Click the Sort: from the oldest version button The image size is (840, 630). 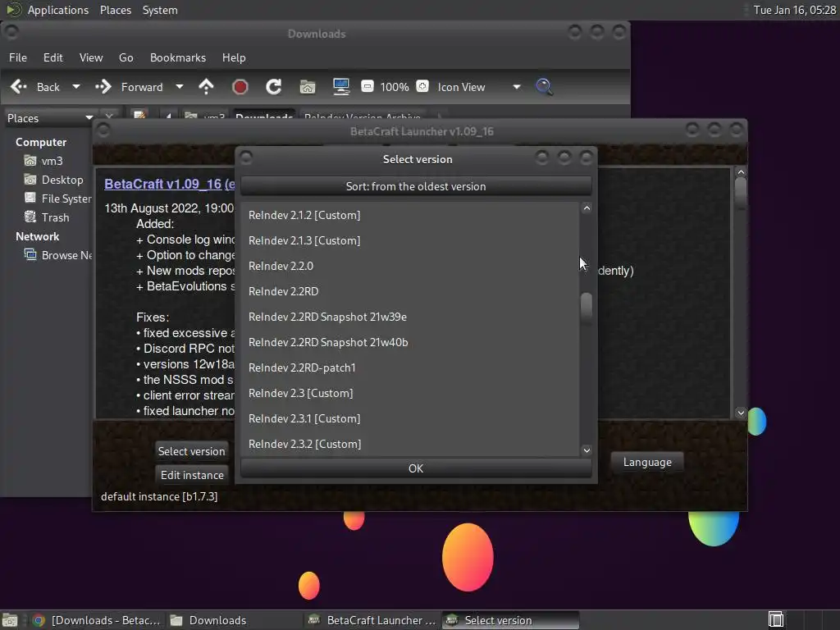pos(416,186)
